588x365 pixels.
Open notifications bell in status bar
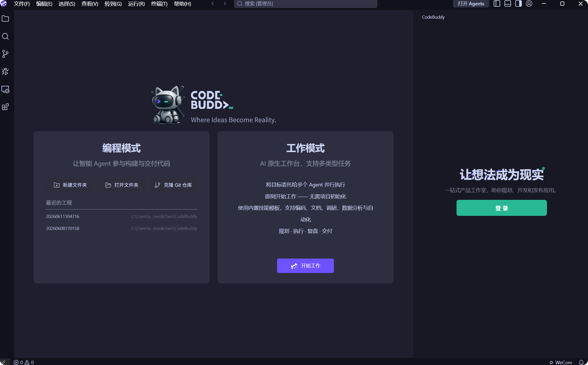[581, 362]
